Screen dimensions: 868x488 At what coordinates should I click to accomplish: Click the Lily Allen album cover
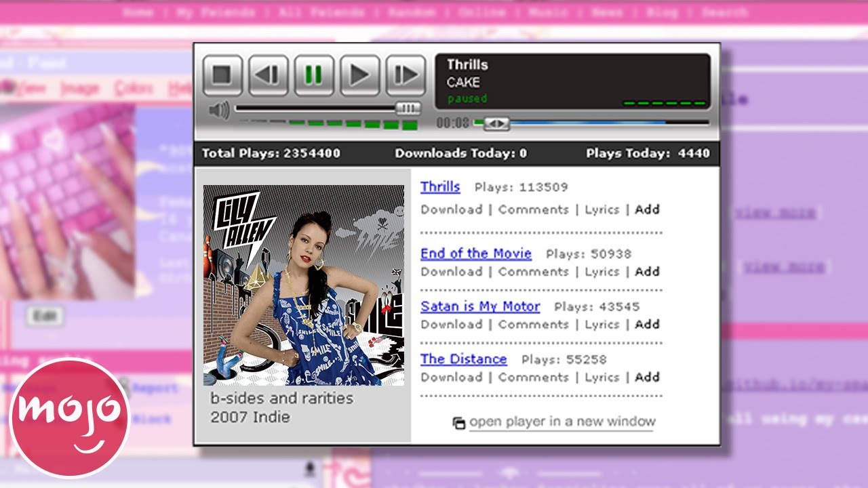(x=304, y=285)
